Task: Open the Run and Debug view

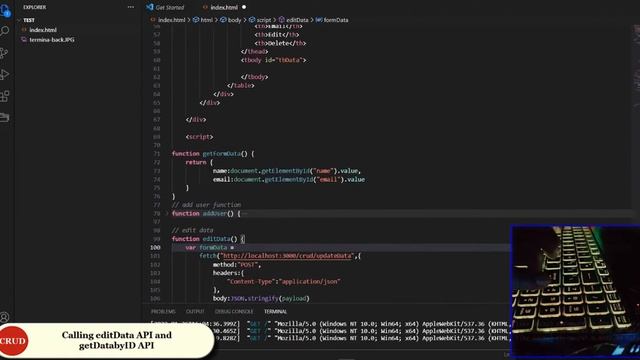Action: tap(5, 75)
